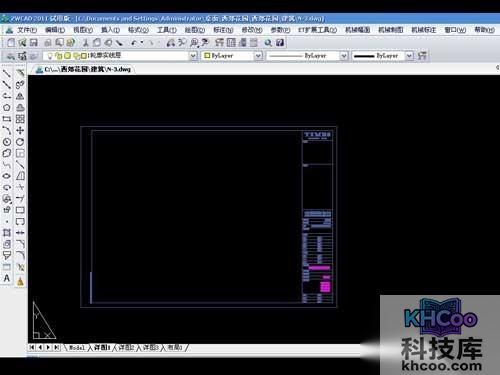Select the Array modify tool
Viewport: 500px width, 375px height.
point(20,119)
